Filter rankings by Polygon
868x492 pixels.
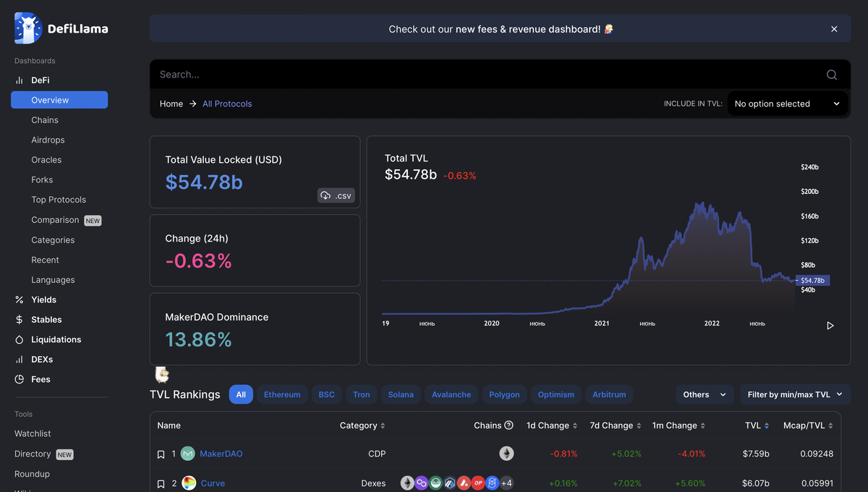pos(504,394)
